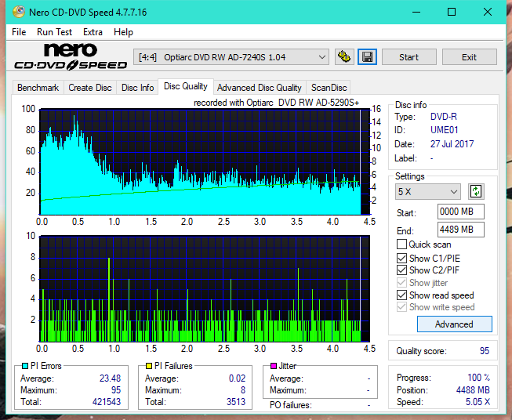This screenshot has width=512, height=420.
Task: Click the magenta Jitter legend swatch
Action: [274, 366]
